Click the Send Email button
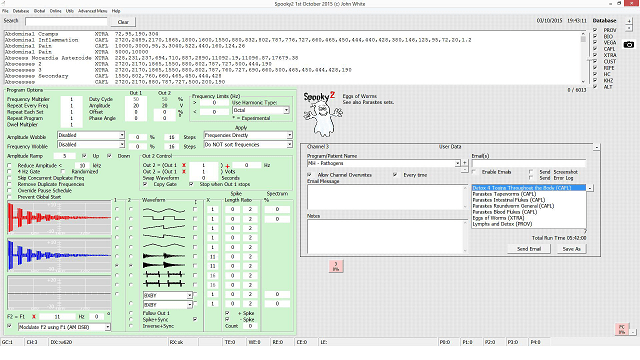The height and width of the screenshot is (360, 640). click(x=529, y=249)
